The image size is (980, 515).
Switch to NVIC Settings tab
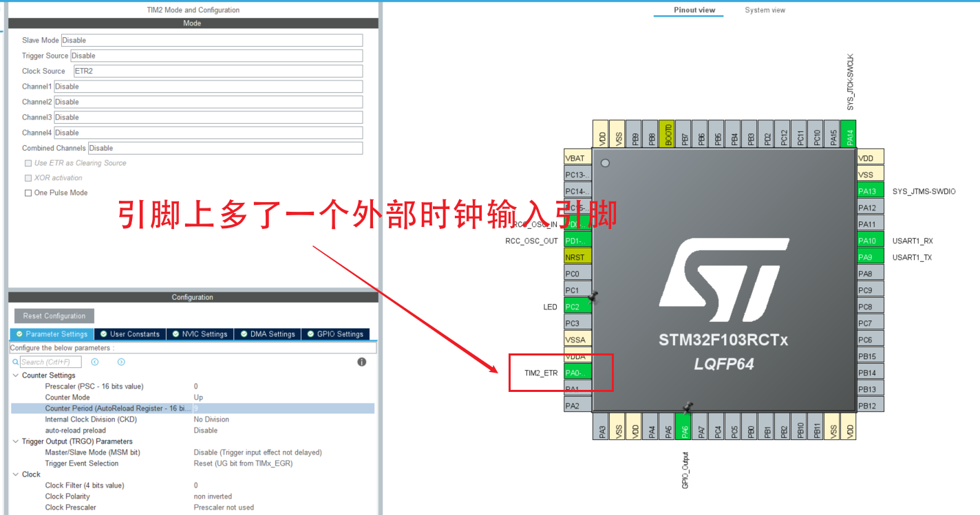200,334
